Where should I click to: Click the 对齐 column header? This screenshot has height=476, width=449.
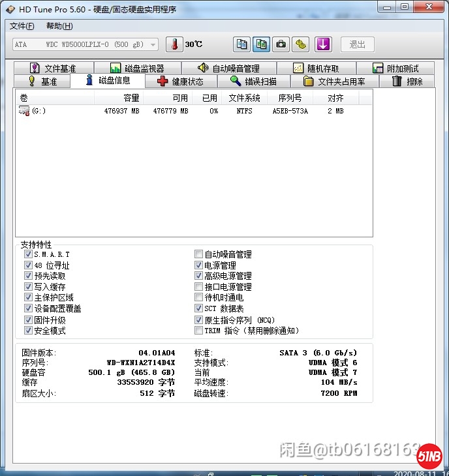(x=335, y=98)
